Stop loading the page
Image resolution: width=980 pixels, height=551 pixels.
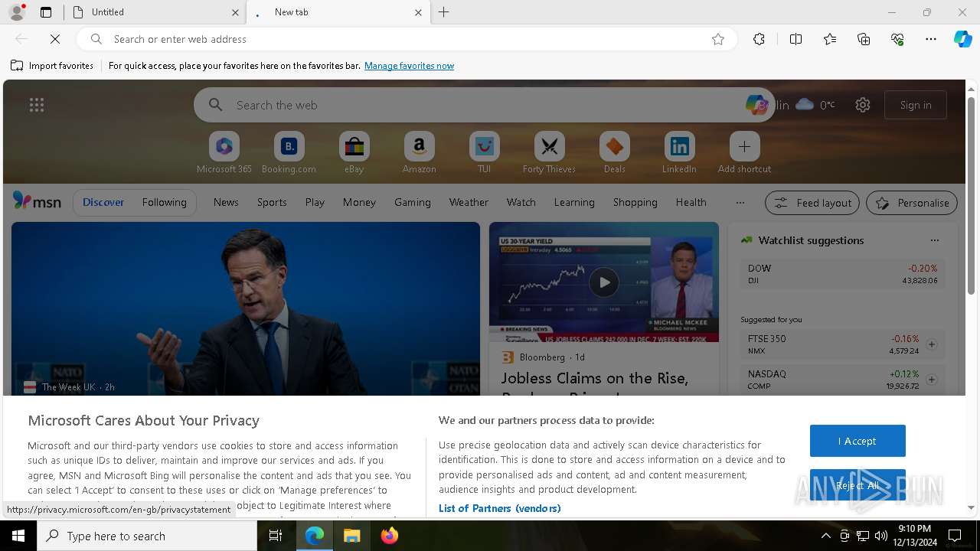coord(55,39)
